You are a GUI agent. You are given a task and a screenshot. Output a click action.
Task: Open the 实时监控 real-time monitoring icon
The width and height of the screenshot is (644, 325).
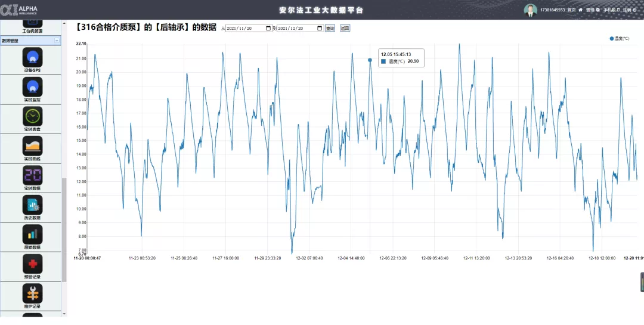click(32, 87)
